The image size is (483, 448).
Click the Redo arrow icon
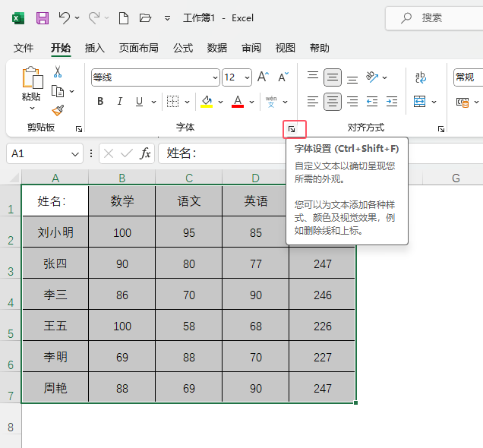pyautogui.click(x=95, y=18)
